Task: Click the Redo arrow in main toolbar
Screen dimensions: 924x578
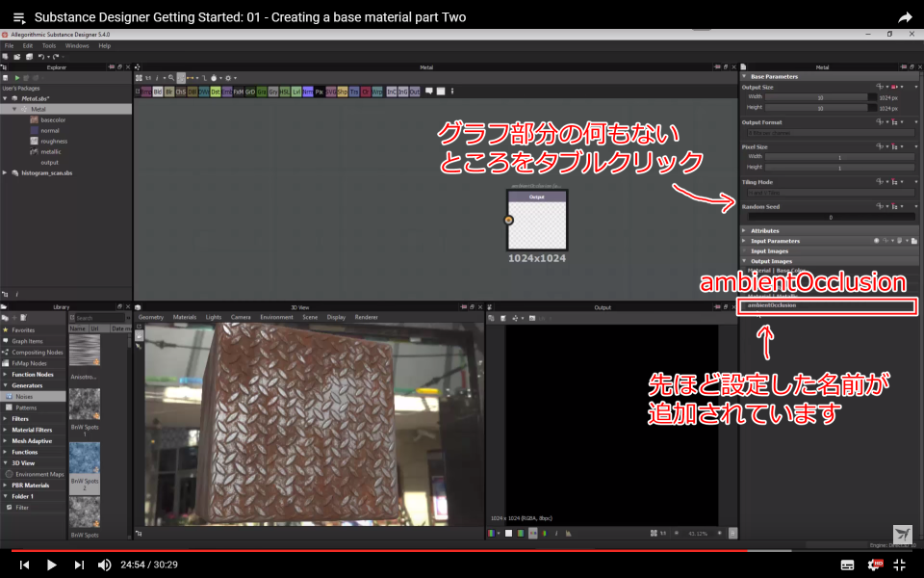Action: coord(56,57)
